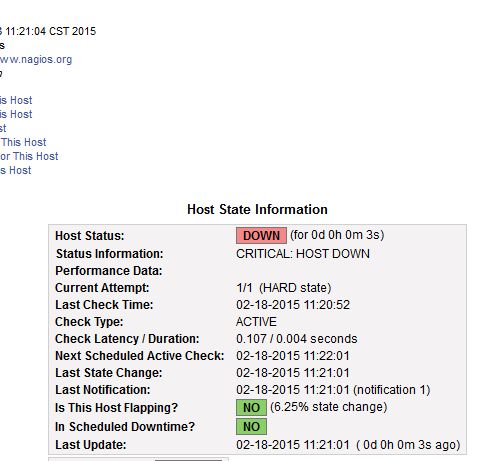Click the Last State Change label
This screenshot has width=478, height=461.
(109, 373)
